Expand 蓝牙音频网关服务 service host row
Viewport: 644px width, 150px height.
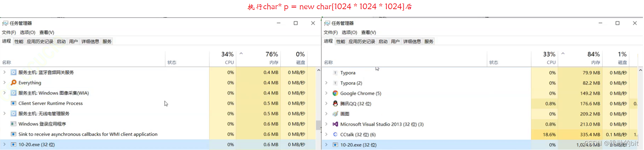tap(4, 72)
